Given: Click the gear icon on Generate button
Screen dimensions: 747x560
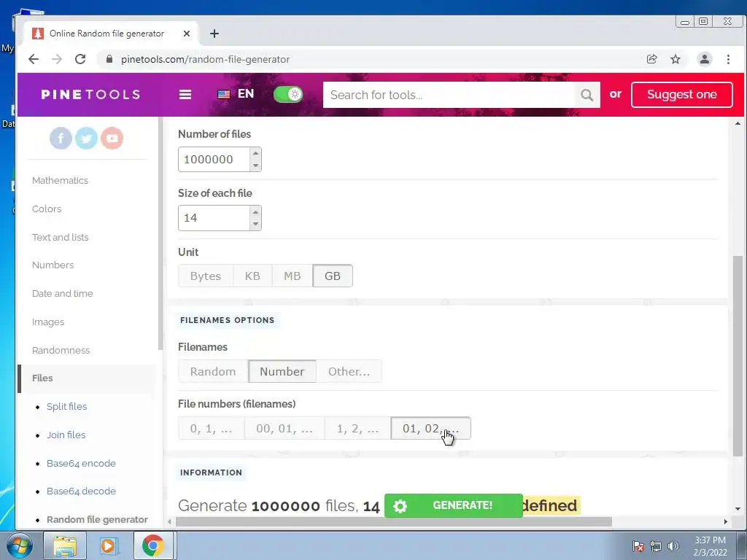Looking at the screenshot, I should (400, 506).
